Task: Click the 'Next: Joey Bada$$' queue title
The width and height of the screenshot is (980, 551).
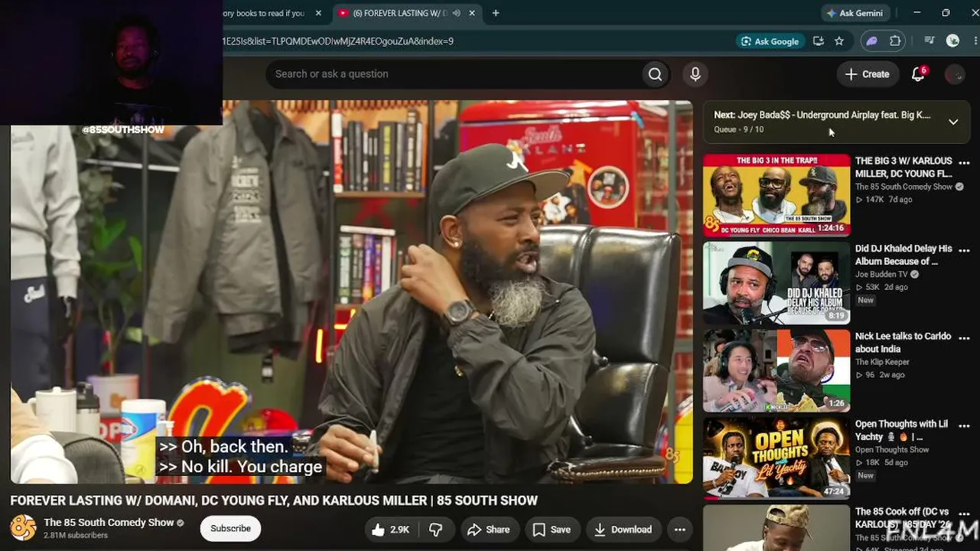Action: [x=822, y=115]
